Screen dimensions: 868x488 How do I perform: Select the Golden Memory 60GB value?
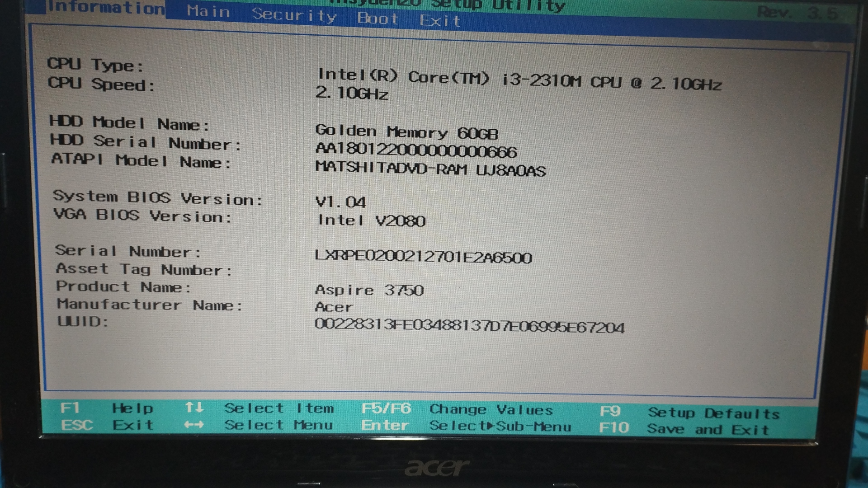tap(406, 132)
